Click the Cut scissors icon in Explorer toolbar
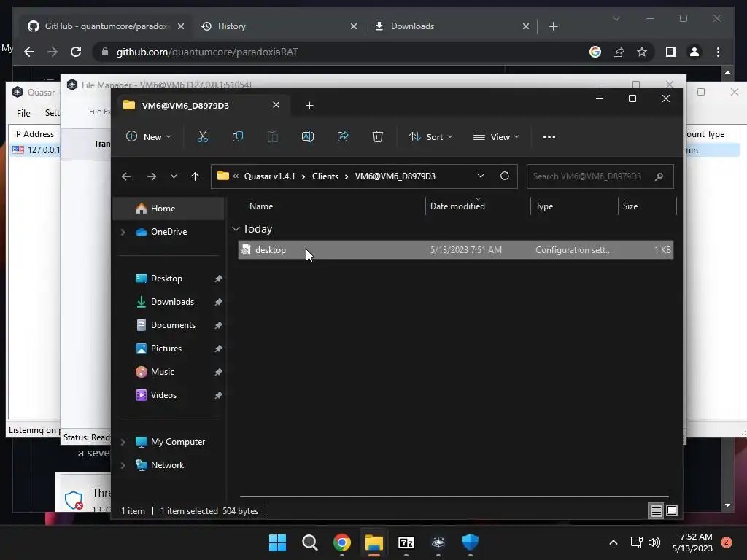This screenshot has width=747, height=560. click(203, 136)
